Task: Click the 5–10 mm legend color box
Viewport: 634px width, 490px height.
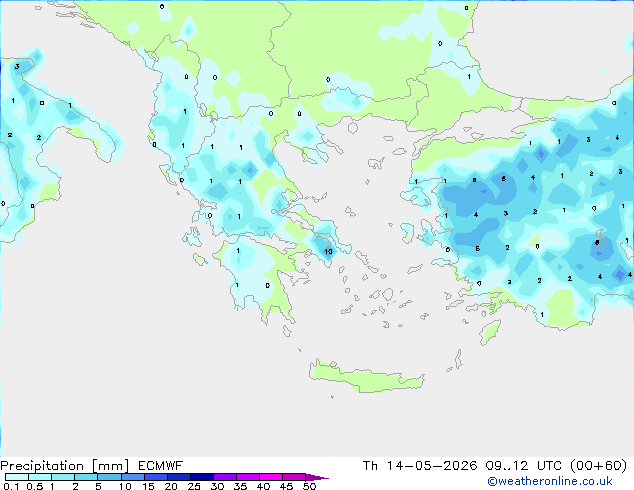Action: (109, 477)
